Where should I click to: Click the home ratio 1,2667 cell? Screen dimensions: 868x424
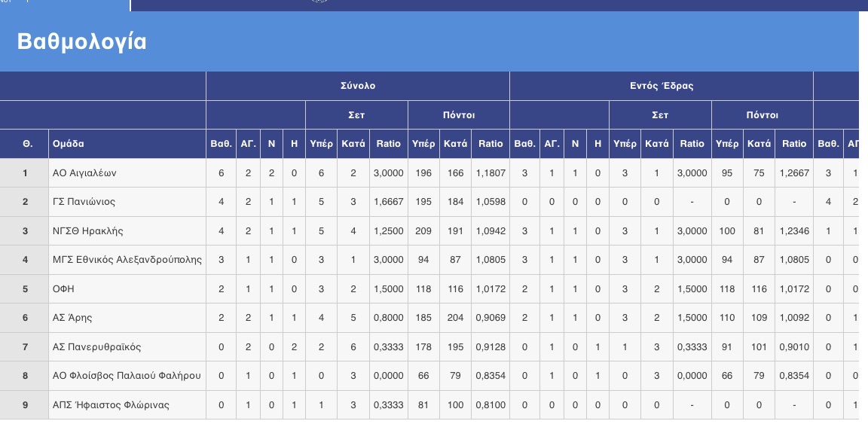pos(794,173)
